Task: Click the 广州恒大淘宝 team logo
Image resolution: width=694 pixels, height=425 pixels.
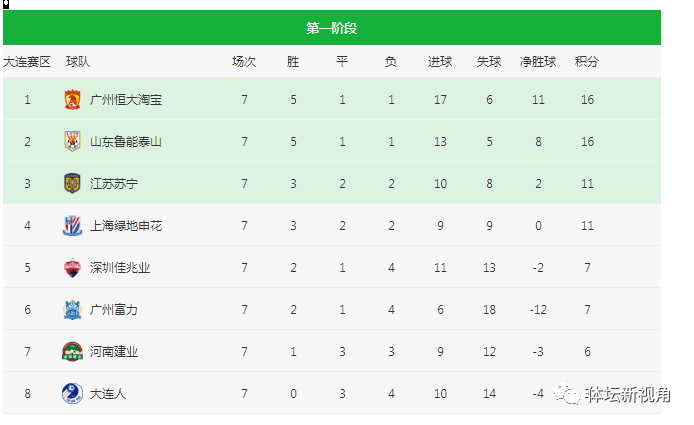Action: (72, 100)
